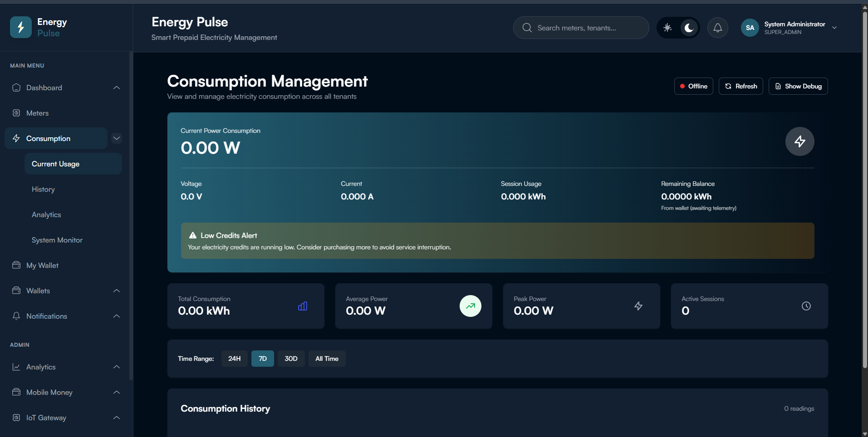Open the System Administrator account dropdown
Image resolution: width=868 pixels, height=437 pixels.
tap(834, 28)
